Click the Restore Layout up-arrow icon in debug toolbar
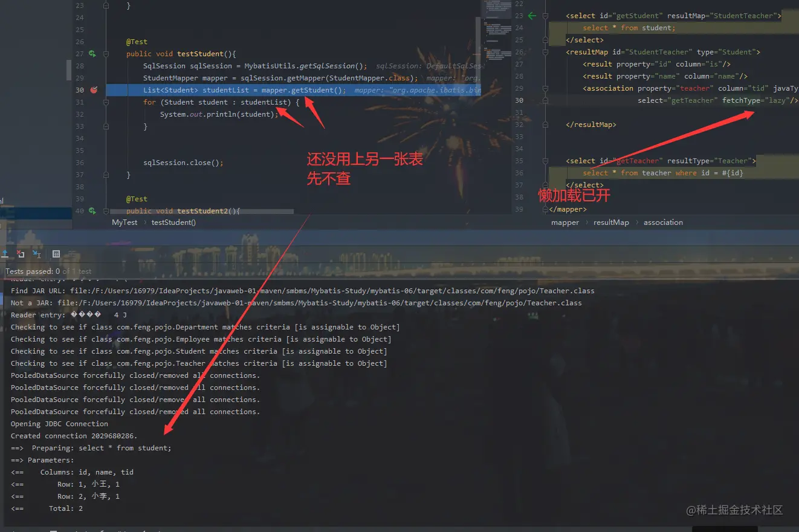 (5, 254)
